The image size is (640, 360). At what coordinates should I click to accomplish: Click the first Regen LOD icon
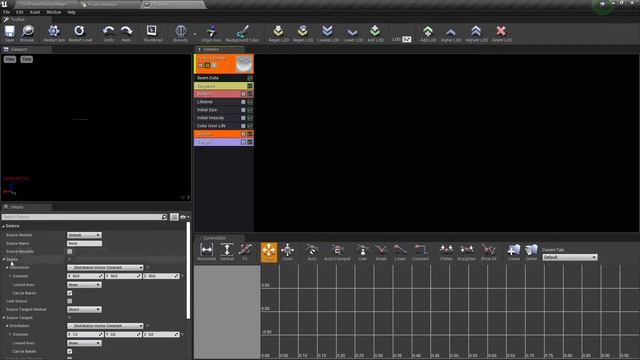point(278,33)
